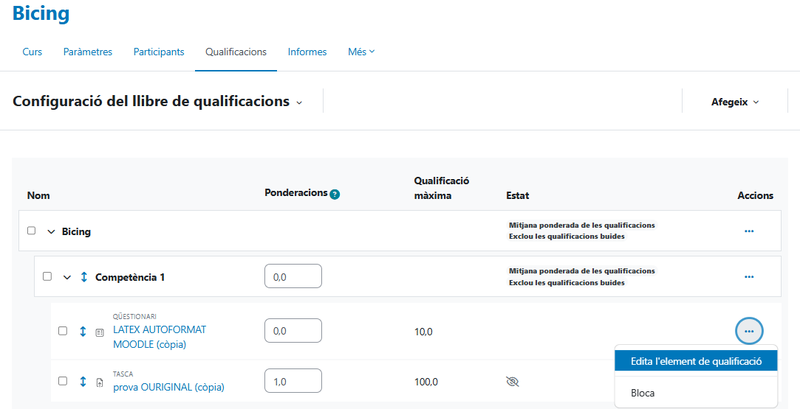Click the weight input field for Competència 1
This screenshot has height=409, width=800.
(x=293, y=277)
